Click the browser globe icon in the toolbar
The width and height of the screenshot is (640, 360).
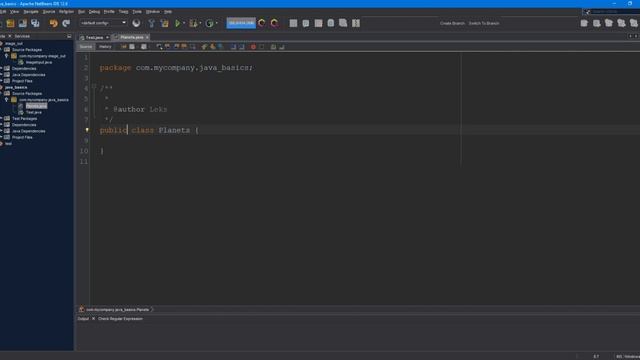136,23
